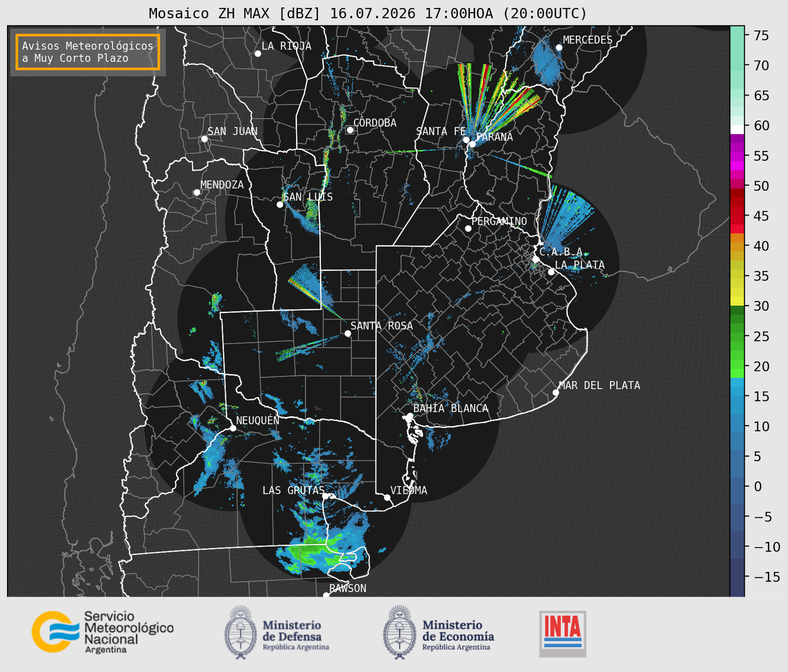Click the Pergamino city marker
Screen dimensions: 788x672
pyautogui.click(x=468, y=229)
